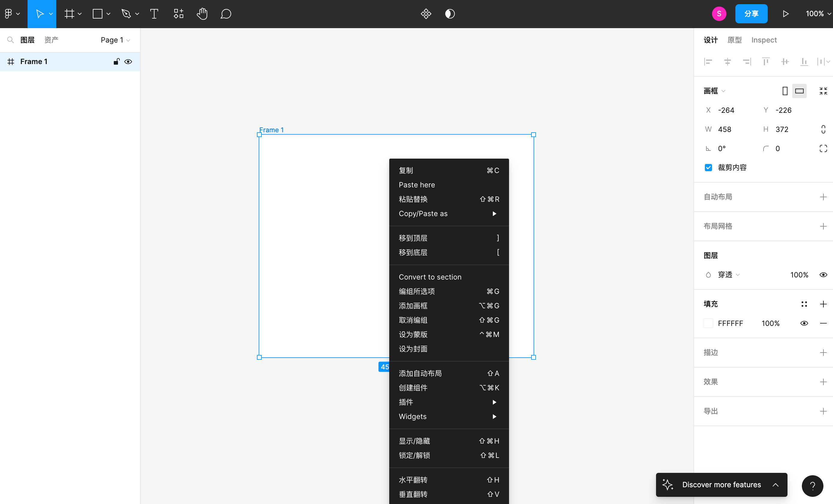Choose Convert to section menu item
This screenshot has width=833, height=504.
(449, 277)
